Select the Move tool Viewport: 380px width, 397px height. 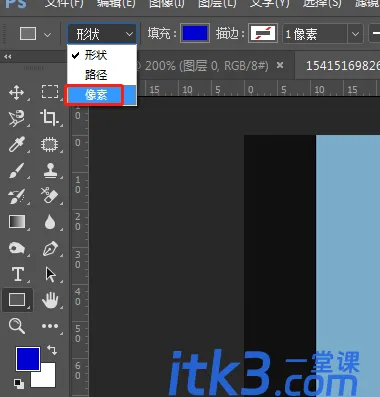click(x=17, y=92)
